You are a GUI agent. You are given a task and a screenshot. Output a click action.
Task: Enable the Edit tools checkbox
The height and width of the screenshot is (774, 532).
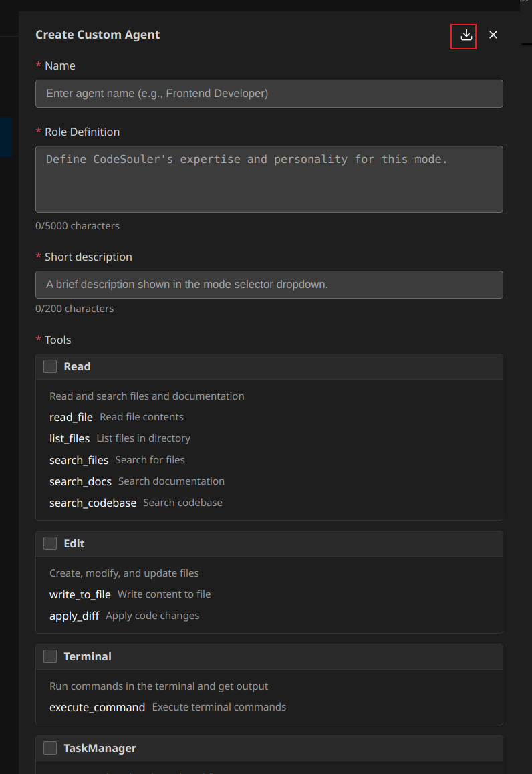[50, 543]
